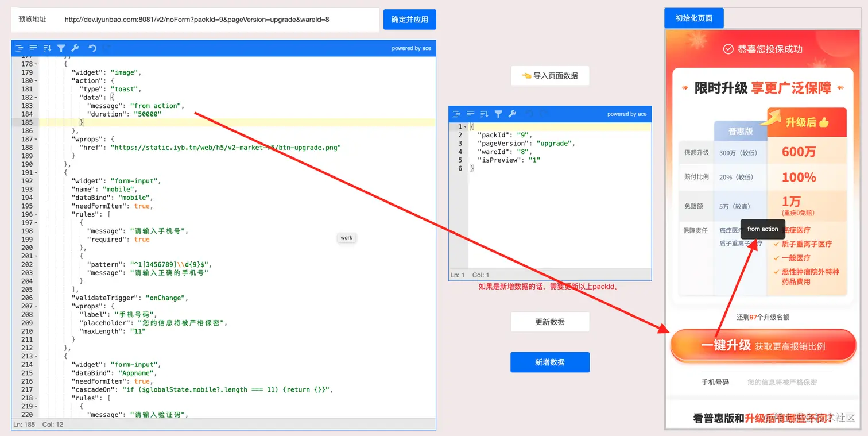This screenshot has height=436, width=868.
Task: Fold line 1 in the small packId editor
Action: pos(466,126)
